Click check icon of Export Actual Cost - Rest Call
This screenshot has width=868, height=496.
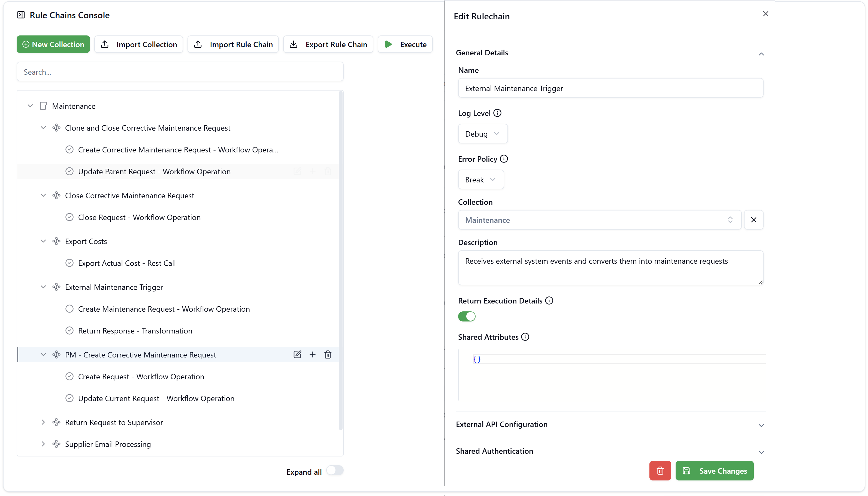pyautogui.click(x=69, y=263)
